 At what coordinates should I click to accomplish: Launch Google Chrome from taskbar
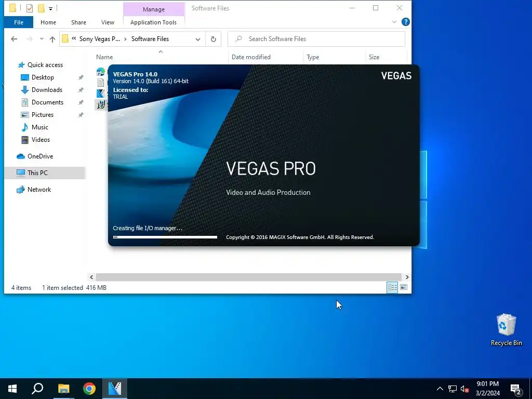coord(89,389)
